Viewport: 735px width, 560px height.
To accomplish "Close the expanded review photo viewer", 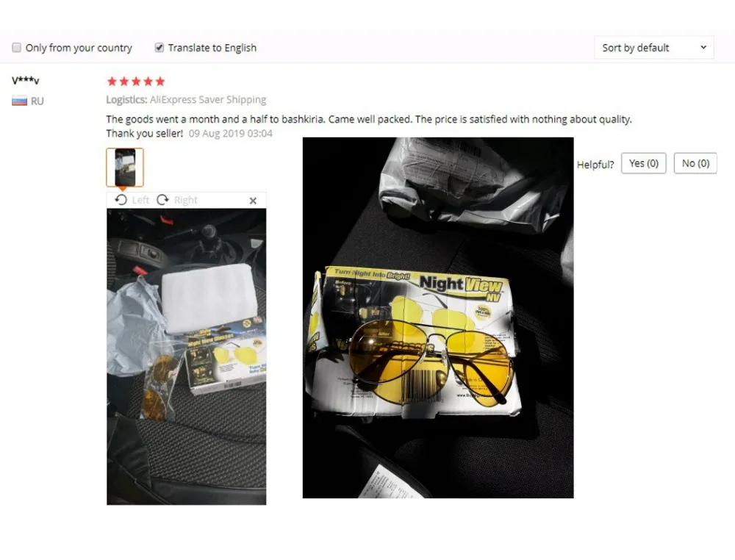I will (253, 201).
